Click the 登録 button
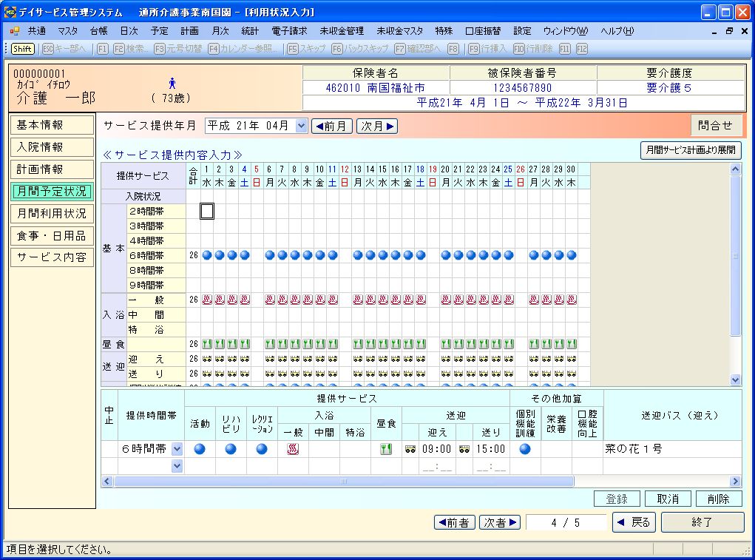755x560 pixels. 616,499
